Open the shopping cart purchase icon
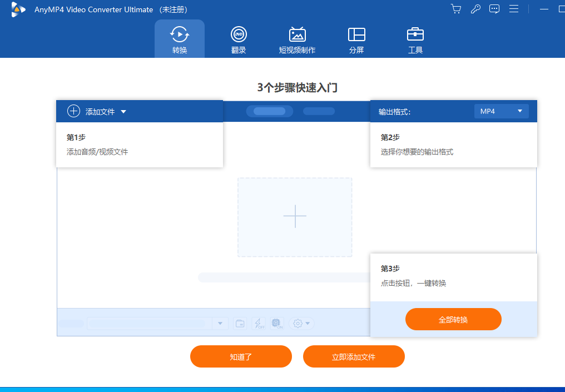The image size is (565, 392). (x=455, y=9)
